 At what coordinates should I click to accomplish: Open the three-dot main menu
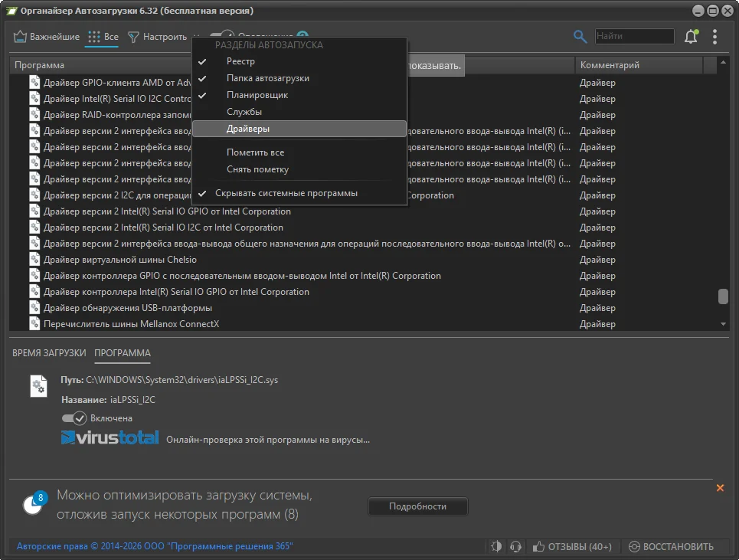pyautogui.click(x=714, y=36)
